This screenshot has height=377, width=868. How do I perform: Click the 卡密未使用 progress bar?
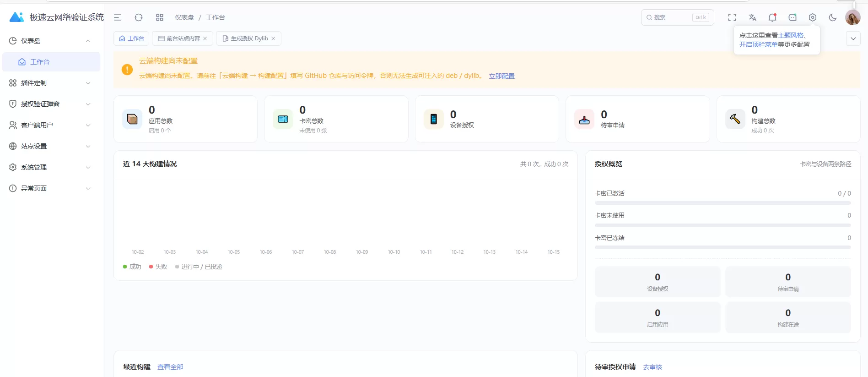[x=723, y=225]
